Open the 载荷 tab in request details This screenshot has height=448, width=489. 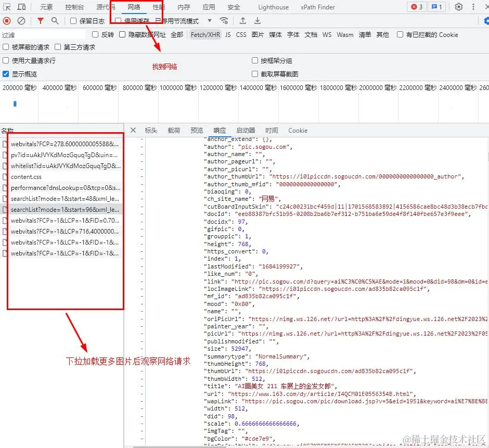click(x=174, y=130)
